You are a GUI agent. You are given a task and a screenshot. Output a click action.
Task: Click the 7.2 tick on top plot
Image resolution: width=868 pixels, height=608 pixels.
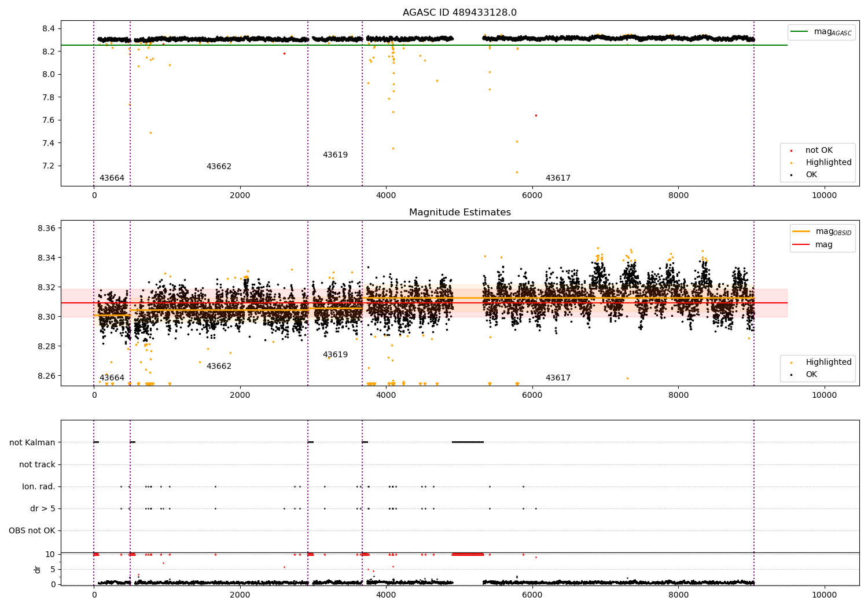pyautogui.click(x=49, y=166)
